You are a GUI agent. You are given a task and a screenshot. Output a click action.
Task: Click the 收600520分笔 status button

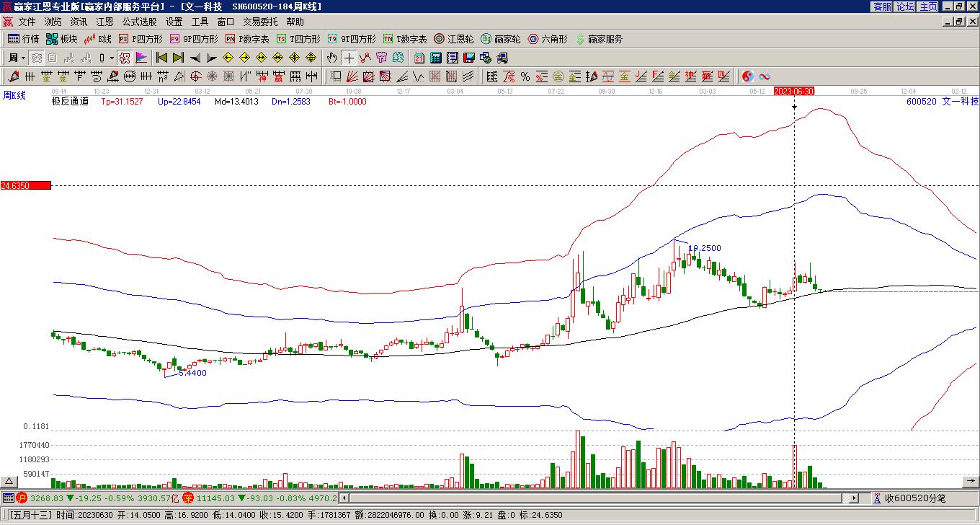pyautogui.click(x=909, y=498)
